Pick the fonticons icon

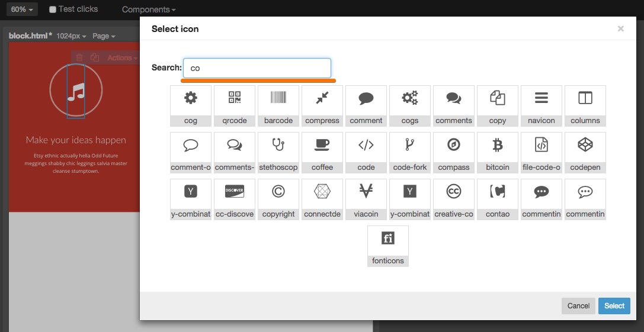387,246
